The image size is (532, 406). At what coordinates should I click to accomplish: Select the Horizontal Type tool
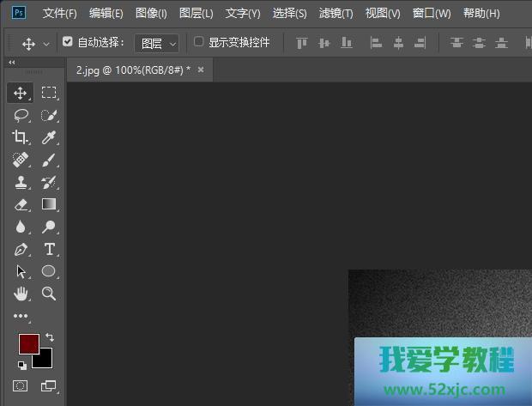tap(49, 249)
